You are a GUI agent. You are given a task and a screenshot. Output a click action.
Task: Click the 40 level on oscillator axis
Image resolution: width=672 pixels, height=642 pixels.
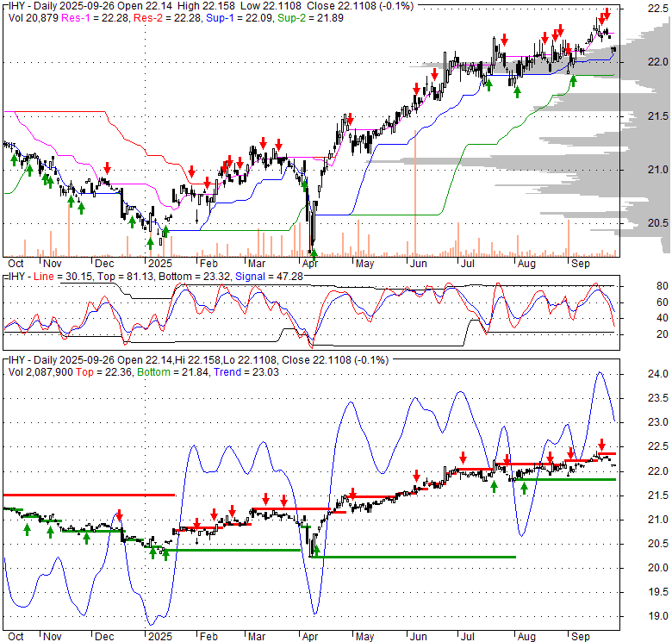click(663, 318)
